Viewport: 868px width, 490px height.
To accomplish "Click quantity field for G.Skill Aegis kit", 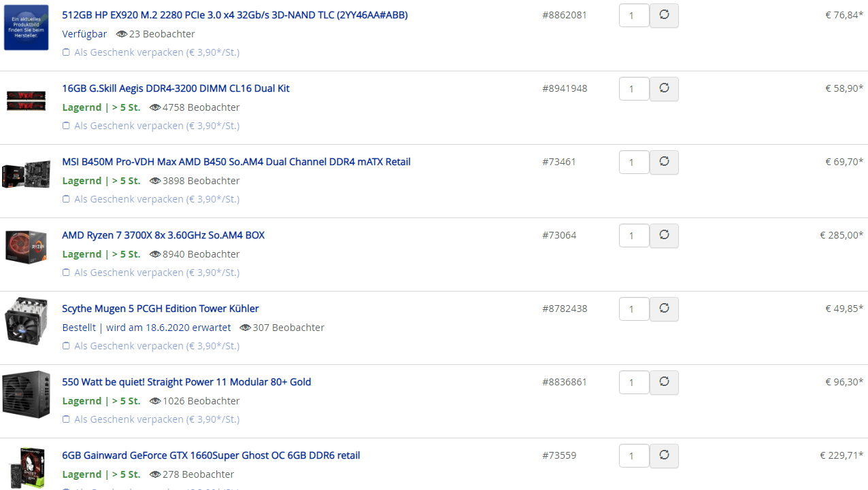I will click(x=633, y=89).
